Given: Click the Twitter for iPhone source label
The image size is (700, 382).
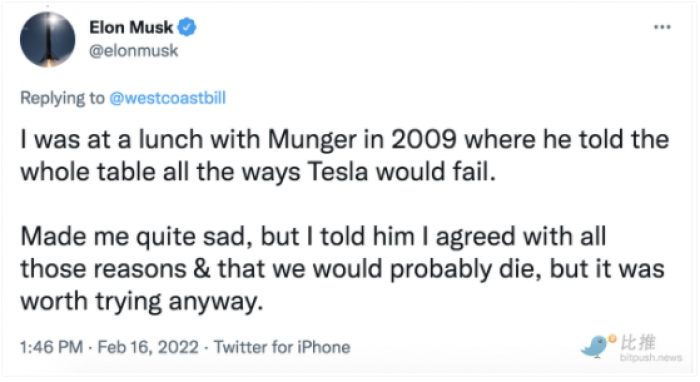Looking at the screenshot, I should coord(282,347).
